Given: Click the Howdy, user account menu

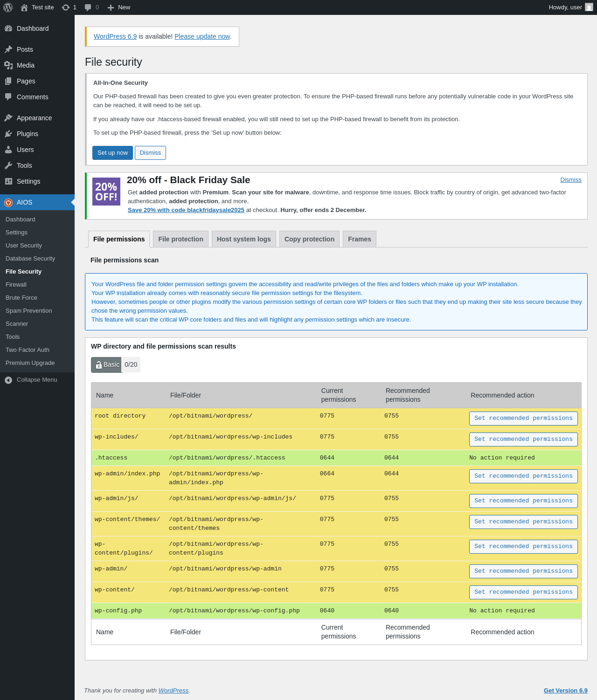Looking at the screenshot, I should point(571,7).
